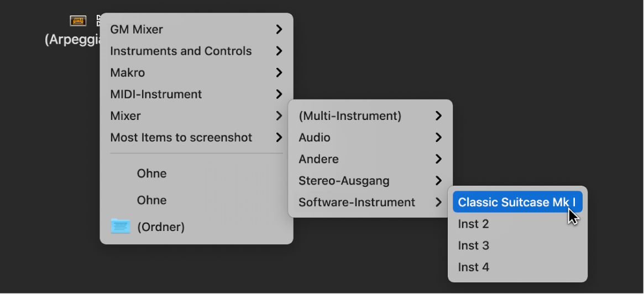Pick the Inst 3 menu item
The height and width of the screenshot is (294, 644).
(x=474, y=245)
